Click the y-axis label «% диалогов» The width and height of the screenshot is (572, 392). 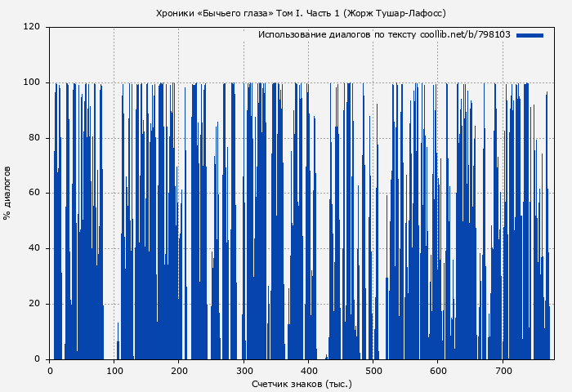(7, 193)
